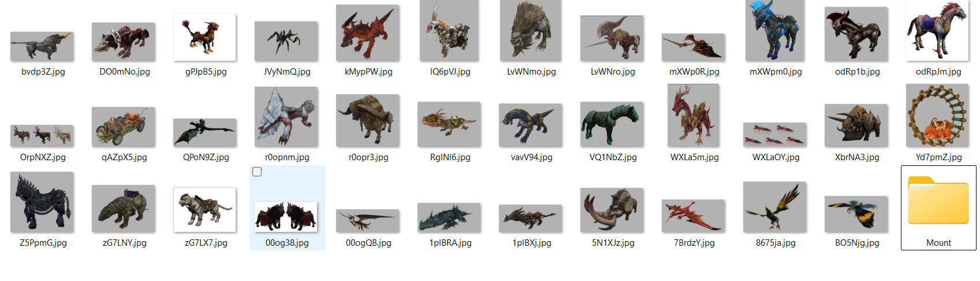
Task: Choose the odRpJm.jpg horse thumbnail
Action: pyautogui.click(x=937, y=31)
